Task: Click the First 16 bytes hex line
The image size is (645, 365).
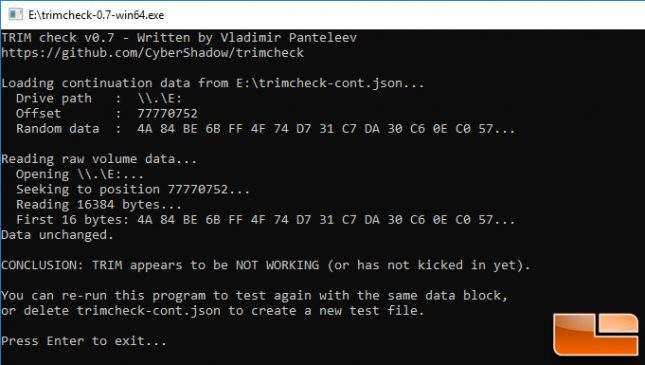Action: tap(265, 220)
